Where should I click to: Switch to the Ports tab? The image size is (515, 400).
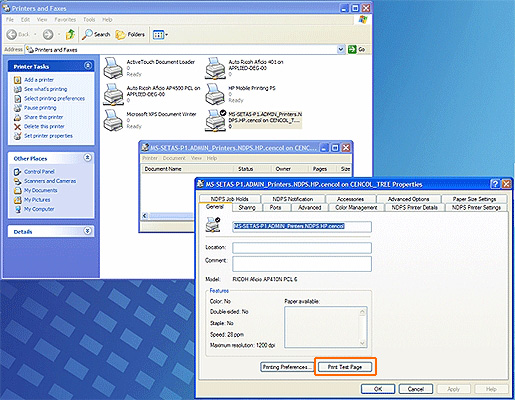pyautogui.click(x=275, y=207)
